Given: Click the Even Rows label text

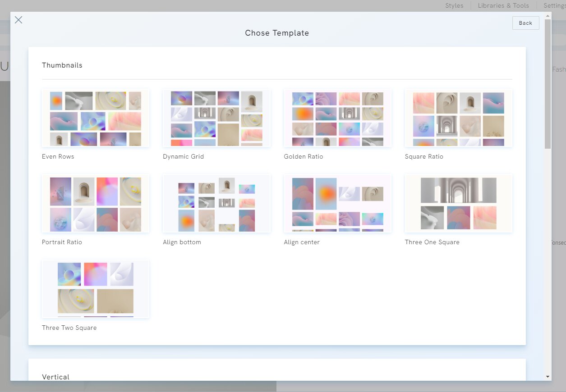Looking at the screenshot, I should 58,157.
